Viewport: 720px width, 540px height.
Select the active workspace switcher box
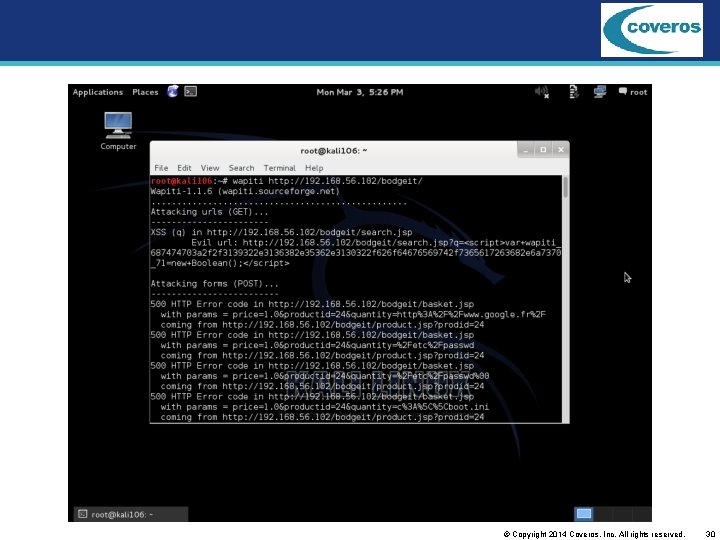pyautogui.click(x=584, y=514)
